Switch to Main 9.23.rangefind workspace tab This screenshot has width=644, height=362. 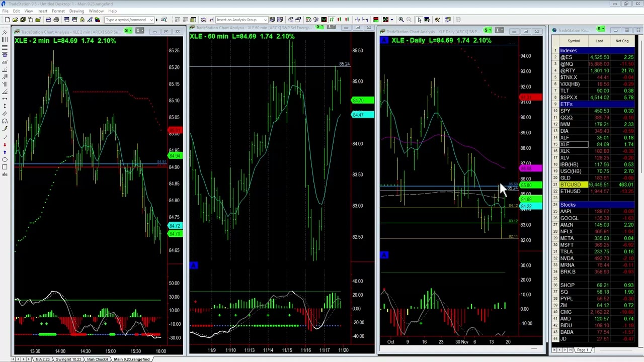[131, 359]
